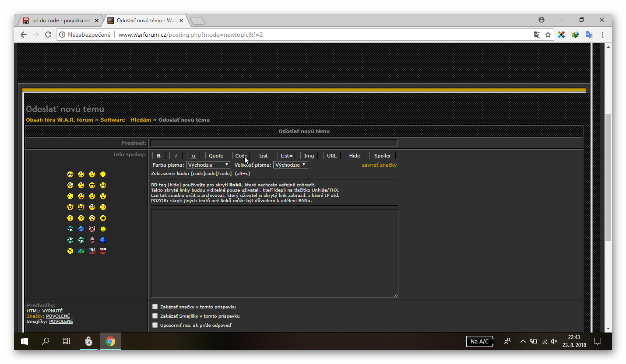Open Windows taskbar search

tap(46, 341)
